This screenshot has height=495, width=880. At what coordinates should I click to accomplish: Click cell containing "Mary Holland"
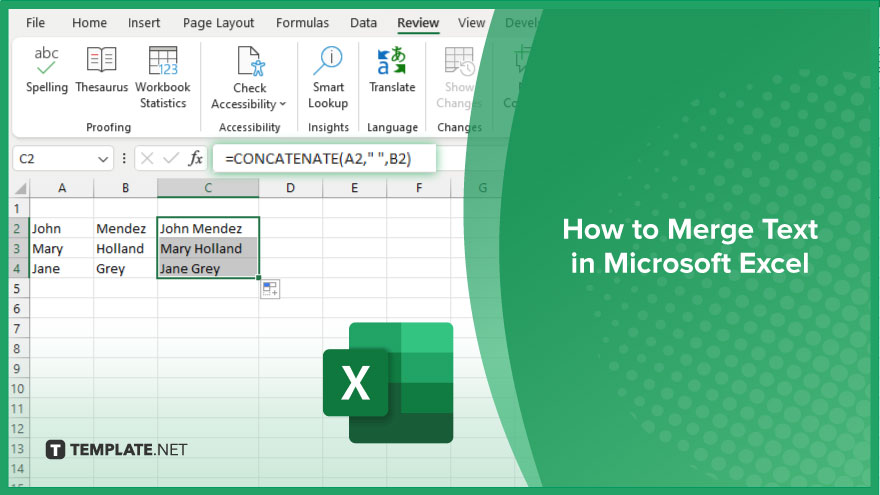(208, 249)
